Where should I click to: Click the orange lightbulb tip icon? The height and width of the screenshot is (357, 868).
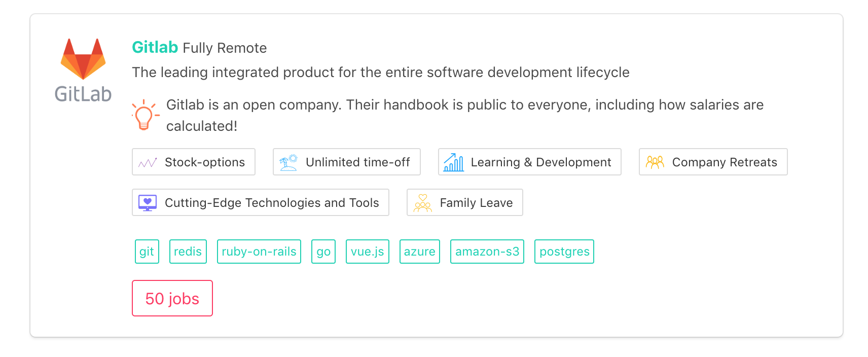145,115
